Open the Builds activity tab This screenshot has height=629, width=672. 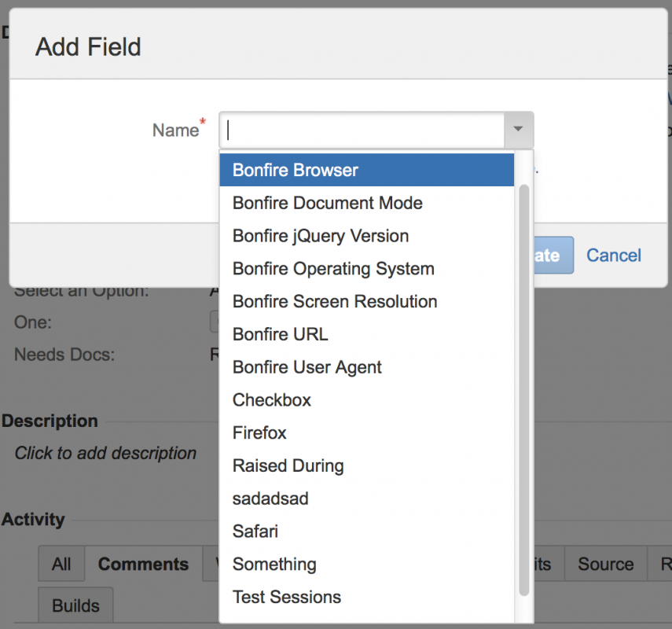point(75,606)
